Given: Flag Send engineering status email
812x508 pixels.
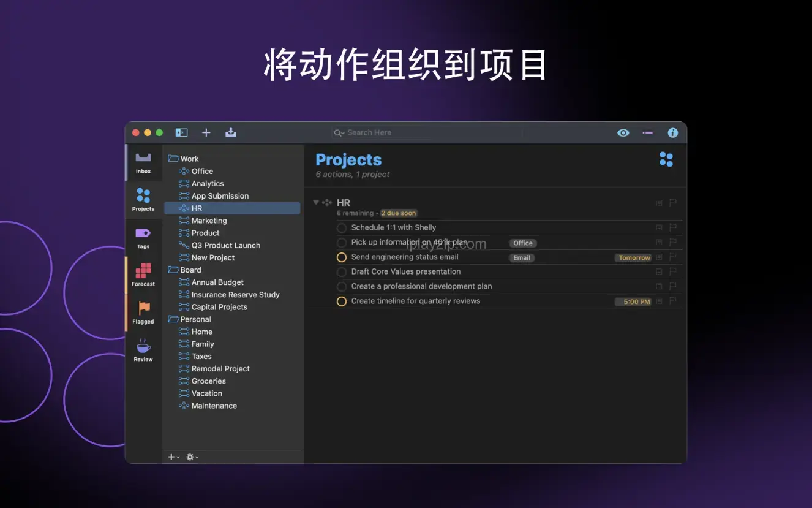Looking at the screenshot, I should (672, 257).
